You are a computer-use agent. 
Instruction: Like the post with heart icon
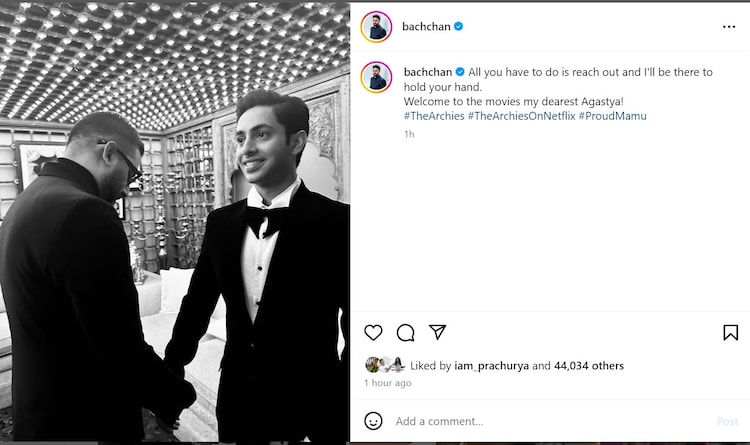pos(373,333)
